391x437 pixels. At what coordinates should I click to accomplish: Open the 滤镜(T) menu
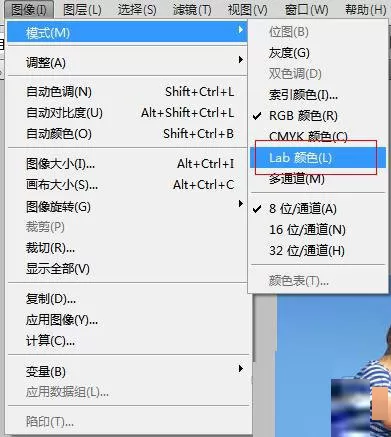(x=192, y=10)
